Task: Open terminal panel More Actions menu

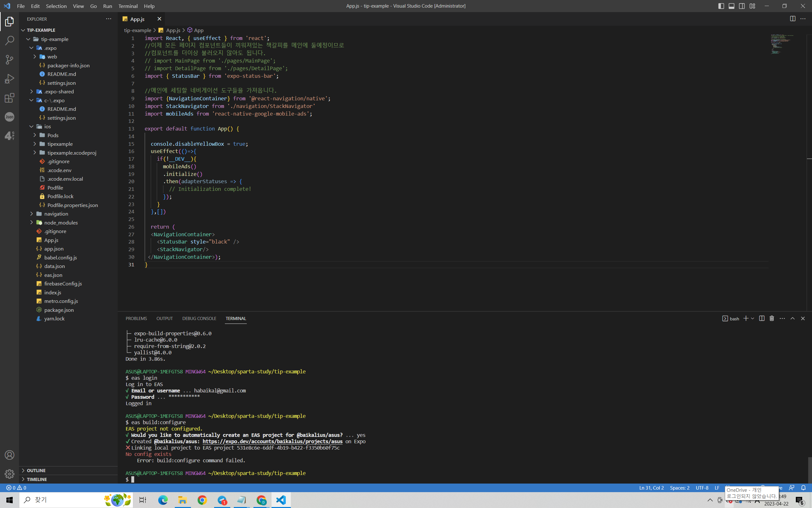Action: point(782,318)
